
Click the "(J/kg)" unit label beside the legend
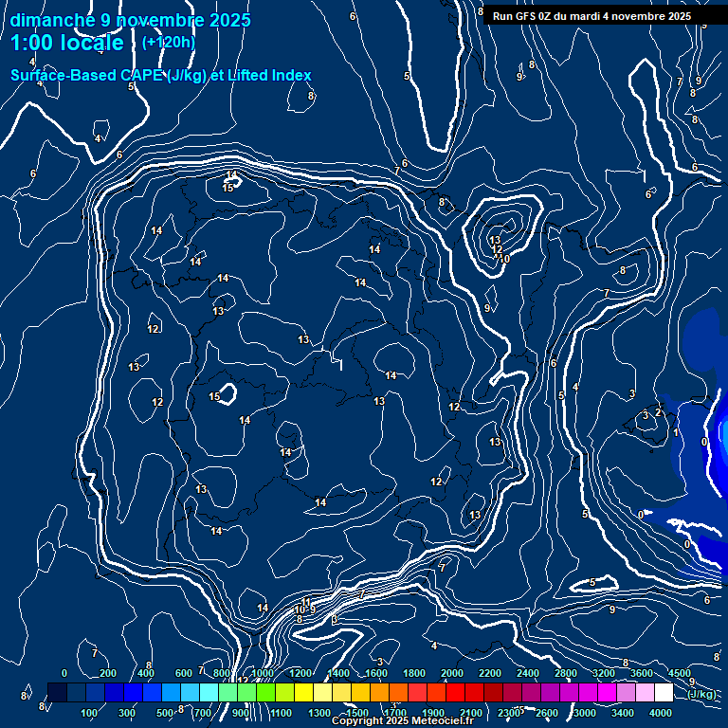[x=701, y=694]
